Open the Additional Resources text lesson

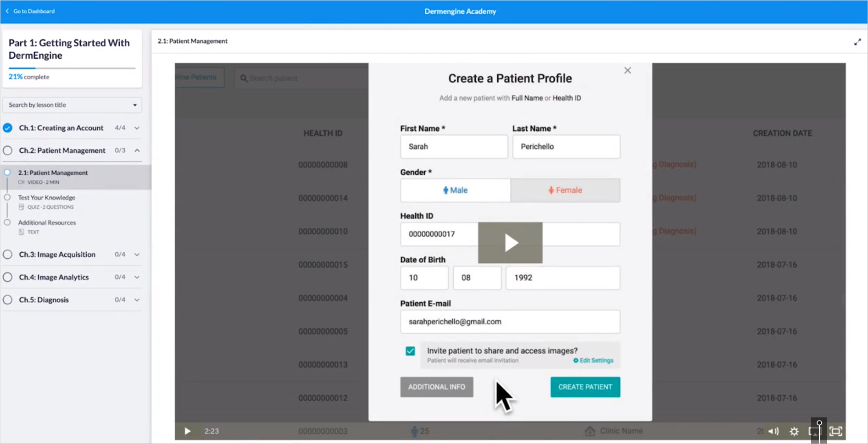tap(47, 222)
